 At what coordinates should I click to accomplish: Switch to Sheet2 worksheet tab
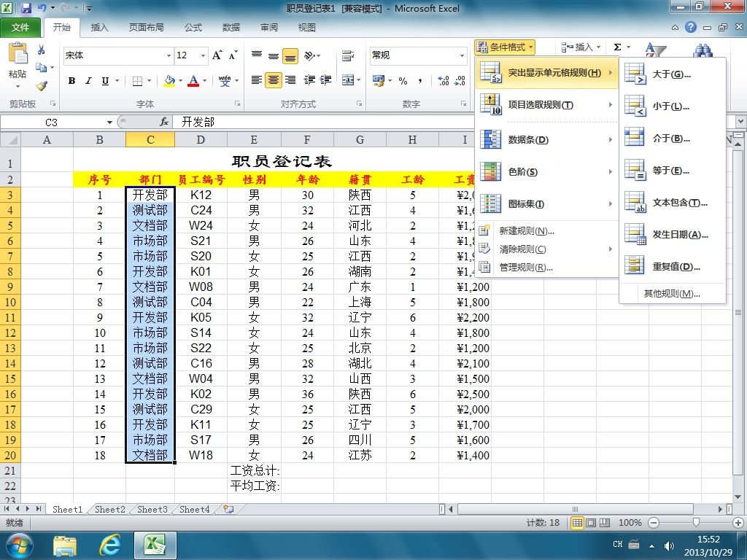click(x=109, y=510)
